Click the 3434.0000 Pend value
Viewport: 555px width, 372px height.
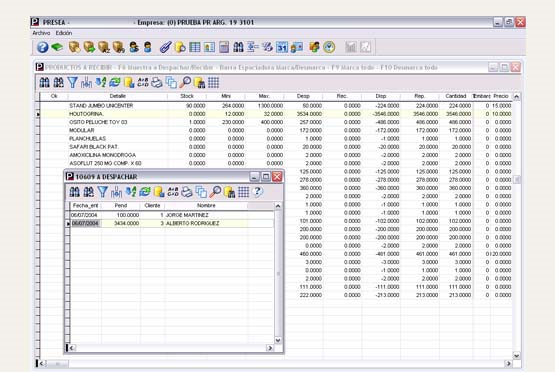click(126, 223)
